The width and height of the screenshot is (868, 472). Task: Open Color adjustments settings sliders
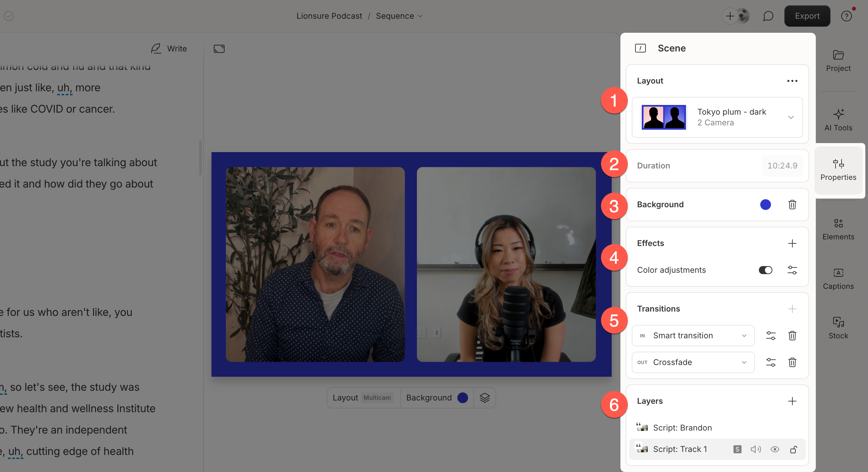(x=792, y=270)
